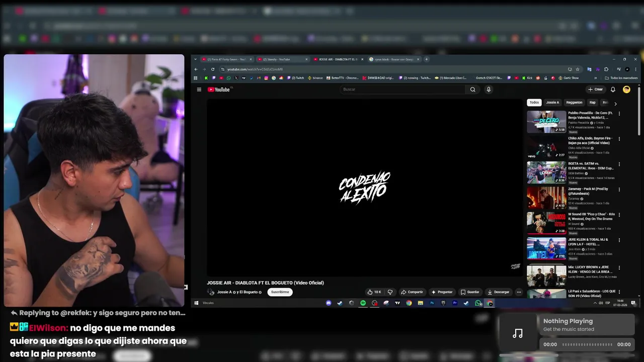Open Premiere Pro from the taskbar

[455, 303]
